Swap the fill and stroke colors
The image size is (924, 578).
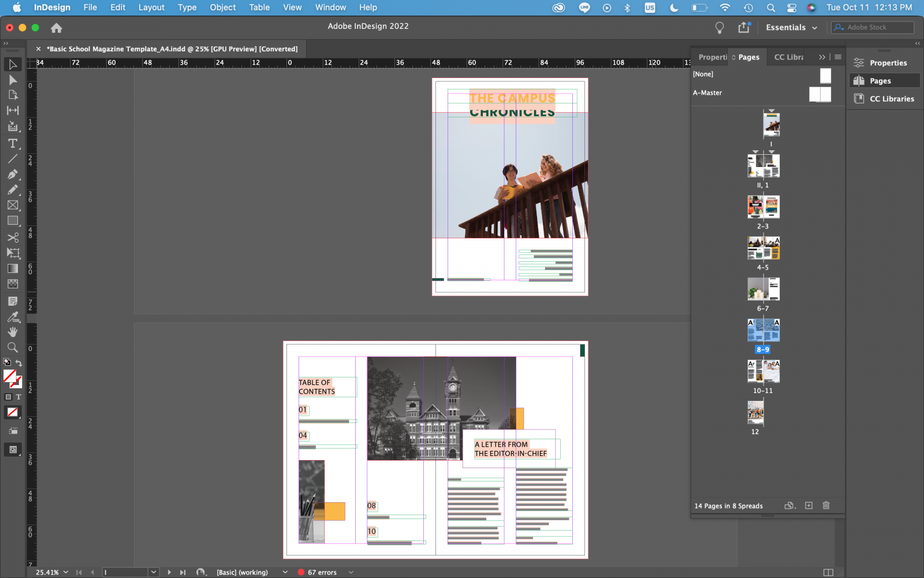coord(19,363)
